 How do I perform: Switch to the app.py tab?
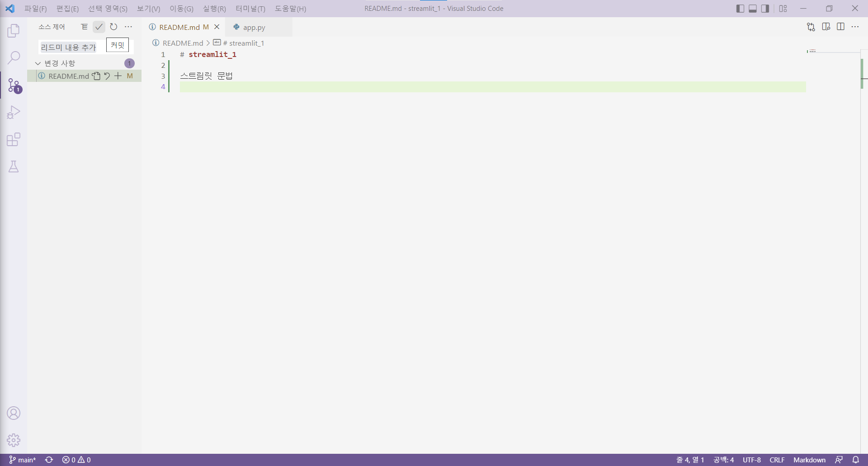[x=259, y=27]
